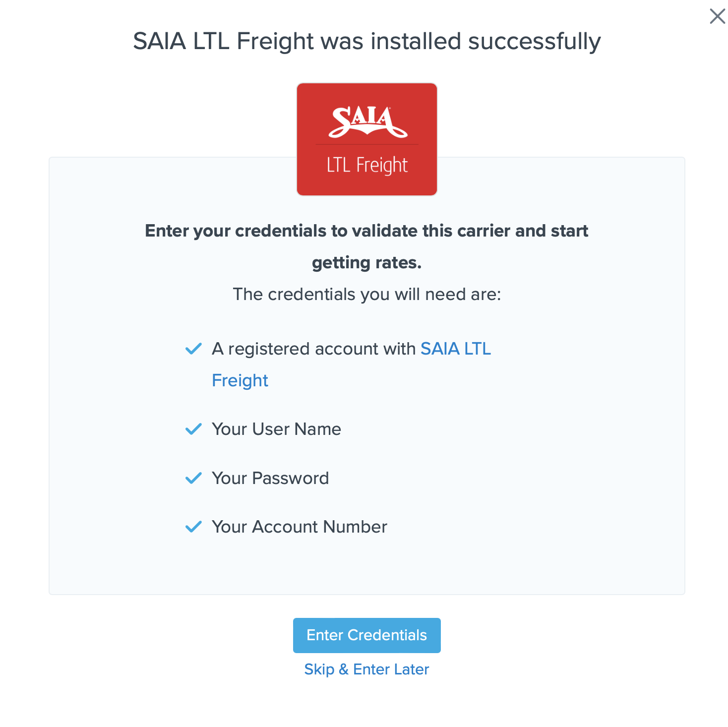Close the installation success dialog
Screen dimensions: 728x727
717,16
